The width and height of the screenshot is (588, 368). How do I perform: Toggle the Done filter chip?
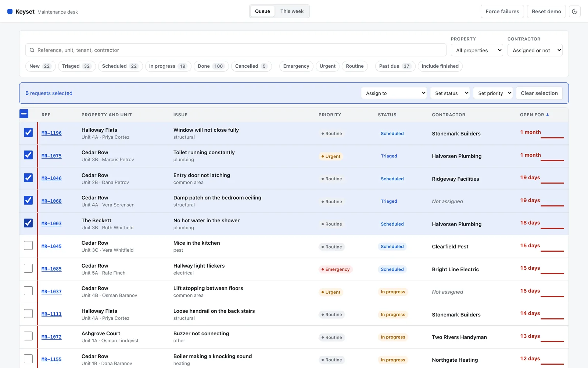coord(211,66)
